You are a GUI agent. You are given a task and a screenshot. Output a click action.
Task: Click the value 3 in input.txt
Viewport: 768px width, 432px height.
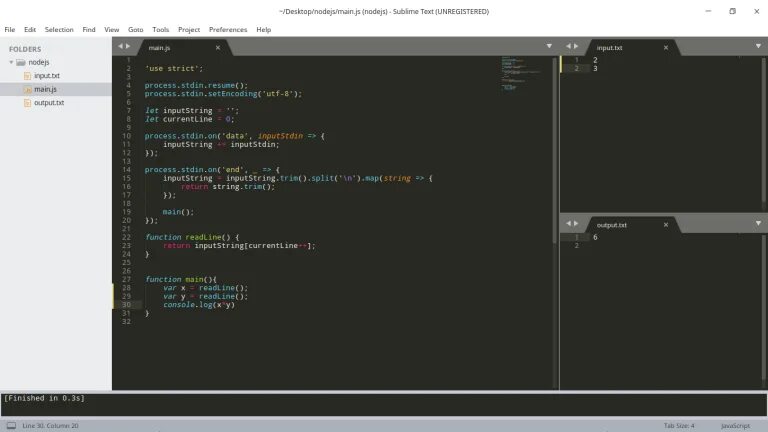595,69
